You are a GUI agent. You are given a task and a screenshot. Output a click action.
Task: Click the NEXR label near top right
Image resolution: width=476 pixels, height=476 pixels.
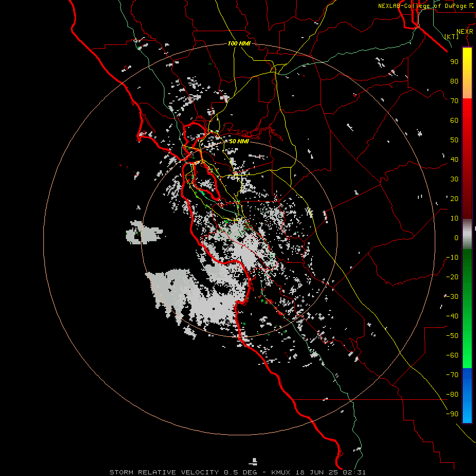tap(465, 32)
